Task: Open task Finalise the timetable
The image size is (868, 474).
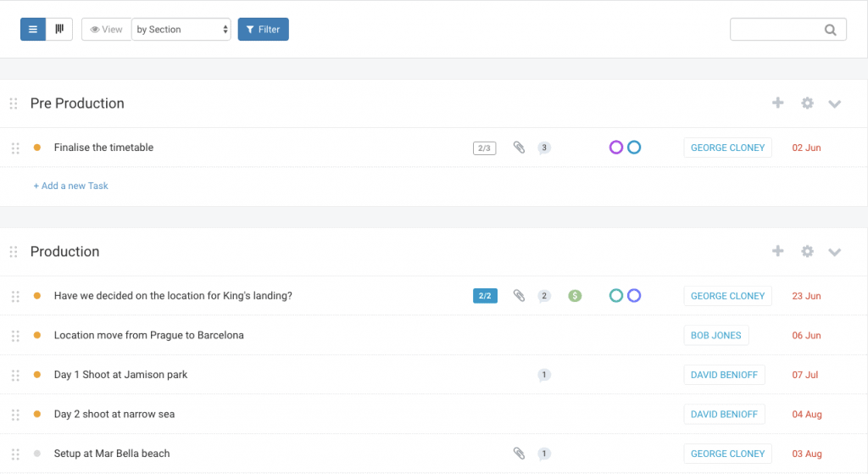Action: (x=103, y=148)
